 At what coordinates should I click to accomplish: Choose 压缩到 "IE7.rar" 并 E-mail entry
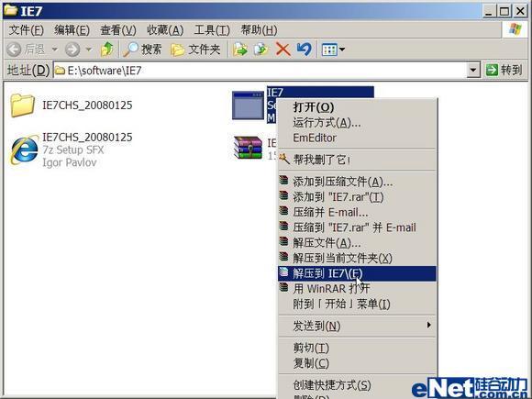(357, 227)
